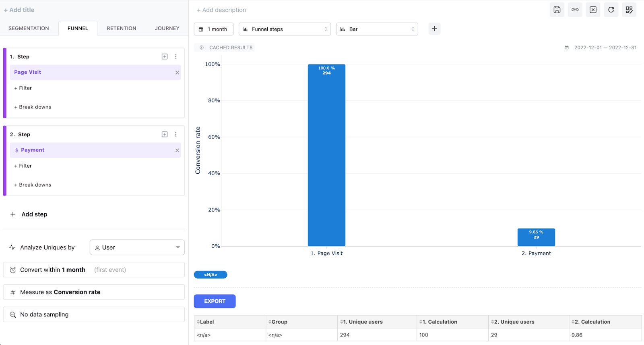The width and height of the screenshot is (644, 345).
Task: Click duplicate icon on step 2
Action: (x=165, y=135)
